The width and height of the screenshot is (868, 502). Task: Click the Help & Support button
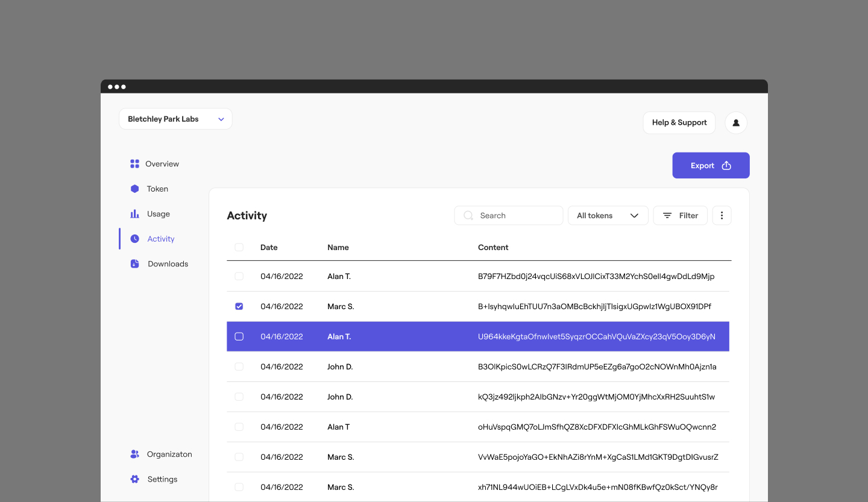(x=679, y=122)
